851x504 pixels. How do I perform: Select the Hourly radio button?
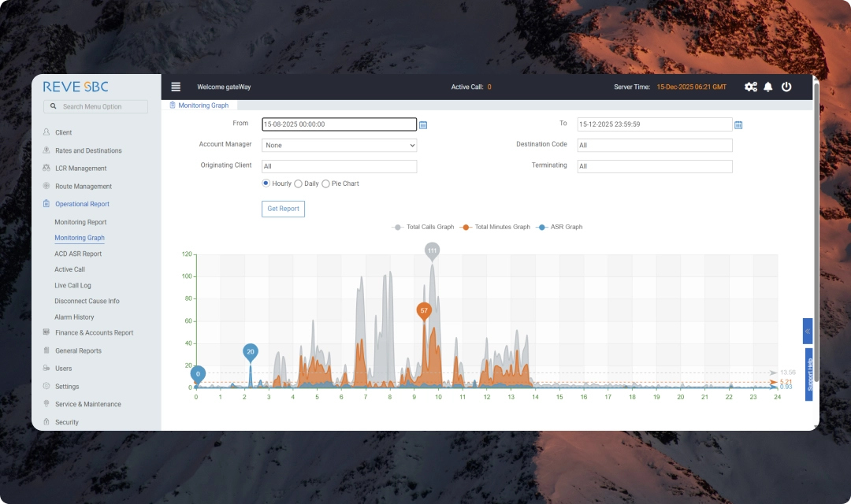(x=266, y=183)
